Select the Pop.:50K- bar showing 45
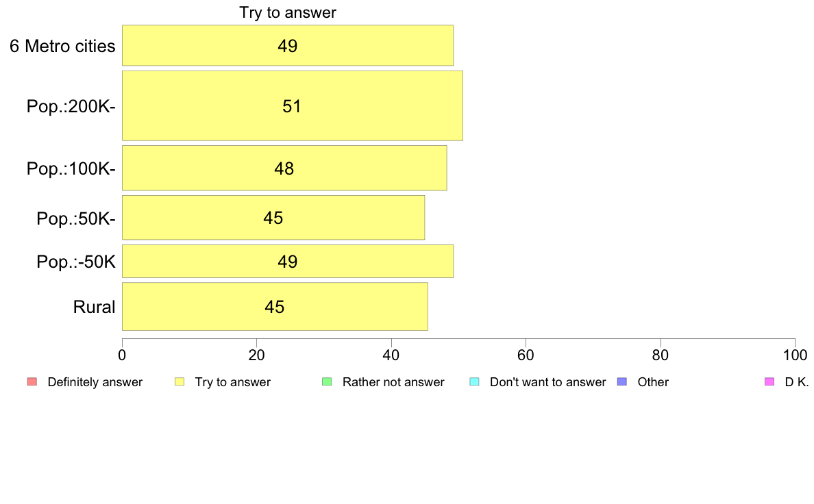Image resolution: width=814 pixels, height=504 pixels. [x=273, y=218]
